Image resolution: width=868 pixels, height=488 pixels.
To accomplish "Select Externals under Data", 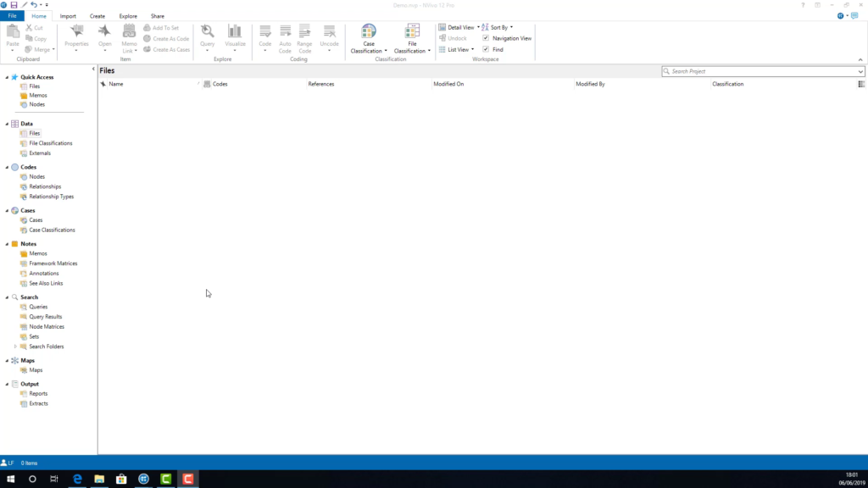I will 40,153.
